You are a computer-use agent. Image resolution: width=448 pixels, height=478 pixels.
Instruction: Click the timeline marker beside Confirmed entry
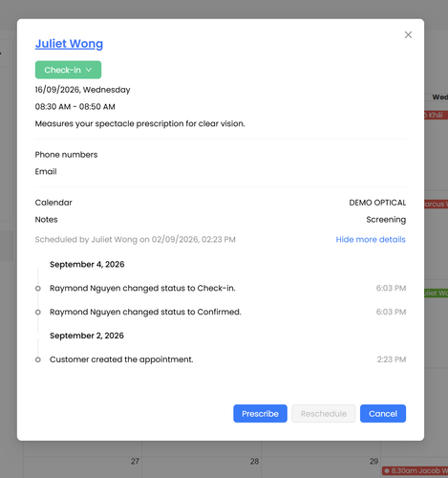pyautogui.click(x=38, y=312)
